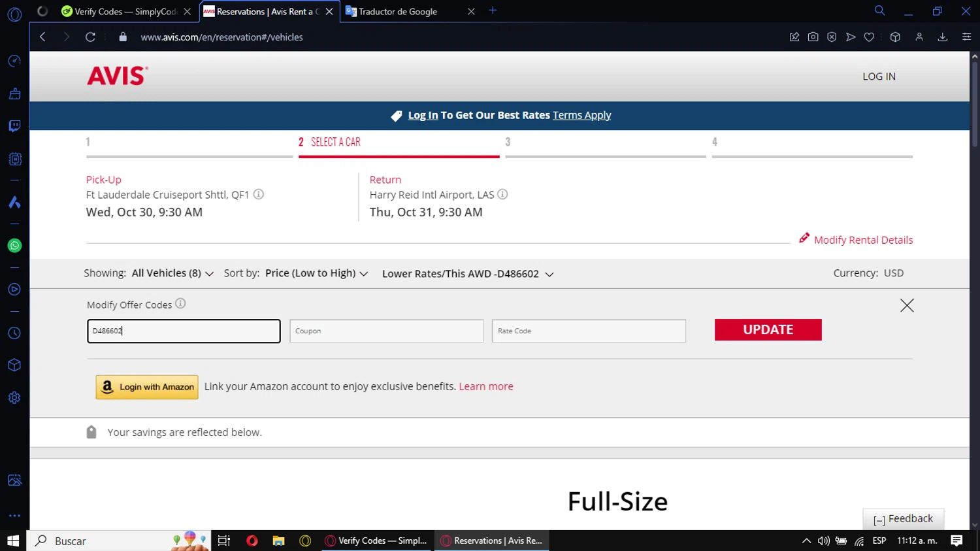Open the Twitch panel in sidebar
The height and width of the screenshot is (551, 980).
click(14, 125)
